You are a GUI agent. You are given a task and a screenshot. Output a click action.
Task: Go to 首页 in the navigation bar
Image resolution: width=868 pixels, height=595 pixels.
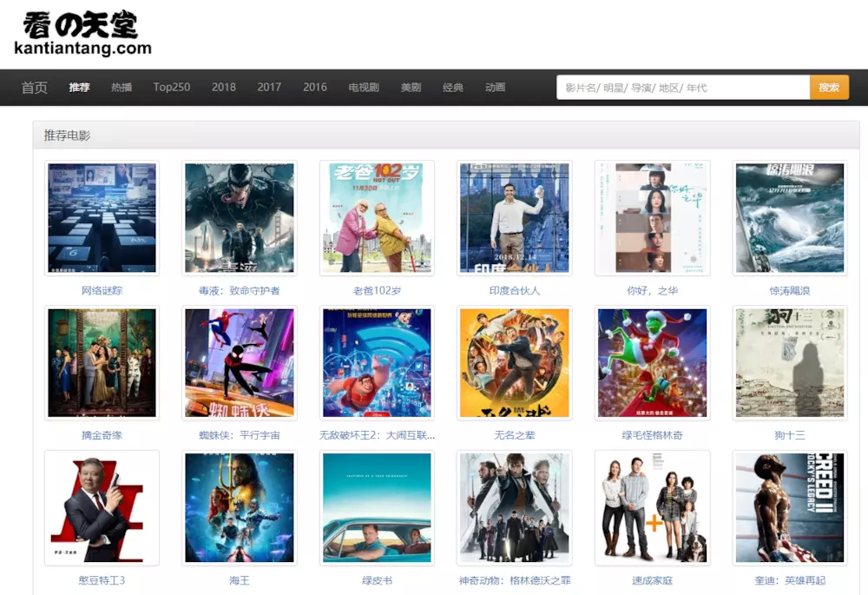pos(35,88)
